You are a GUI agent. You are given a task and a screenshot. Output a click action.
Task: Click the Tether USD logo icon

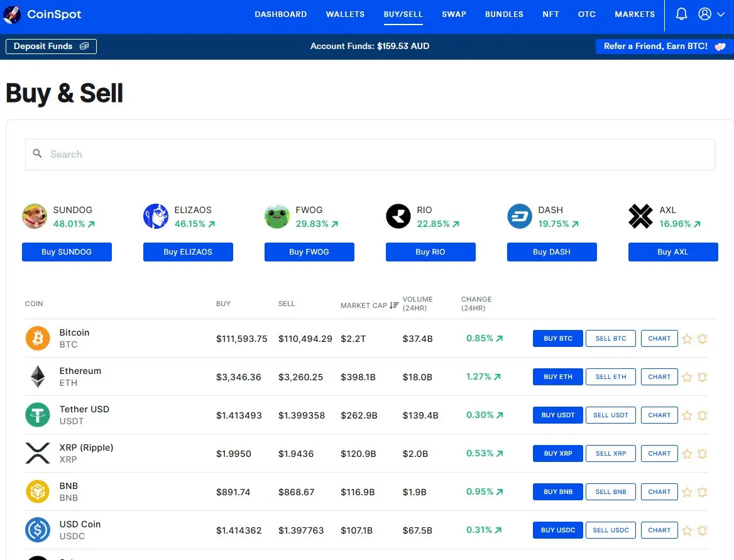point(38,415)
